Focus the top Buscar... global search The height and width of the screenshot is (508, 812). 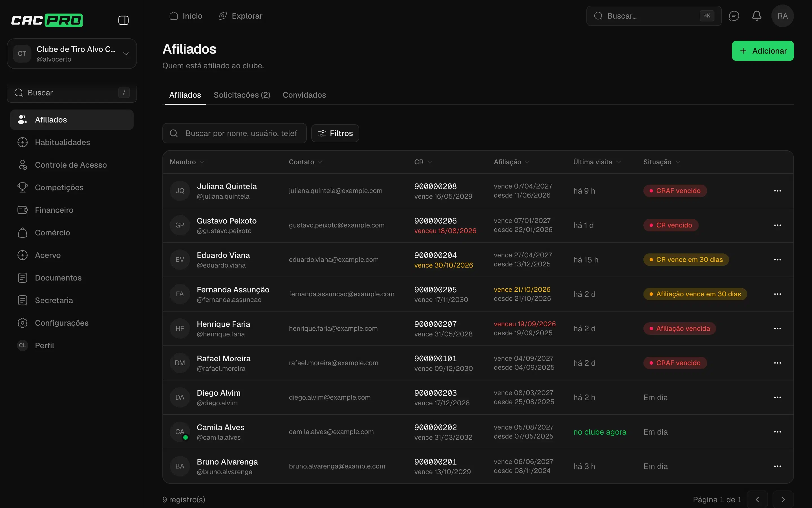point(654,16)
